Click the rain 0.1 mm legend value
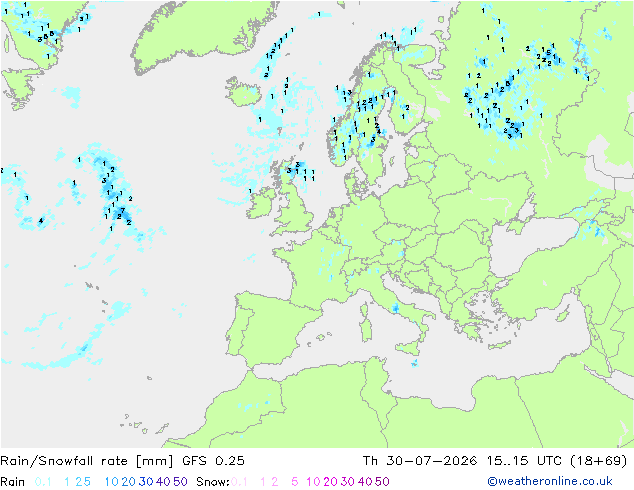 [x=43, y=482]
